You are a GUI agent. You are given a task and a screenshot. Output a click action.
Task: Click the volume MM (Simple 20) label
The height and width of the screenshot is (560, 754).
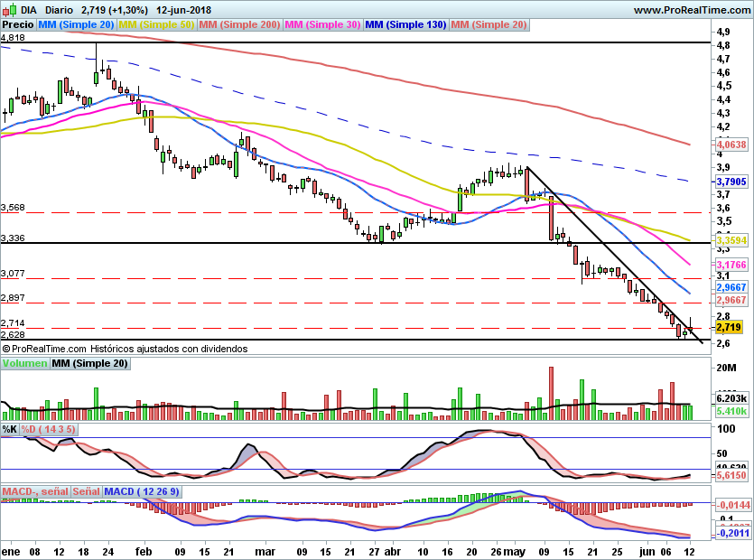click(90, 363)
